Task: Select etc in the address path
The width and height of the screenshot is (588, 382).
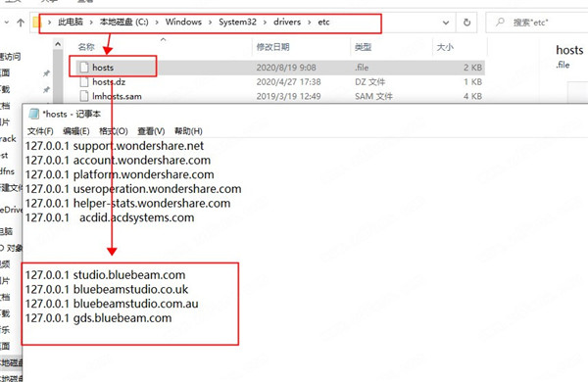Action: coord(323,23)
